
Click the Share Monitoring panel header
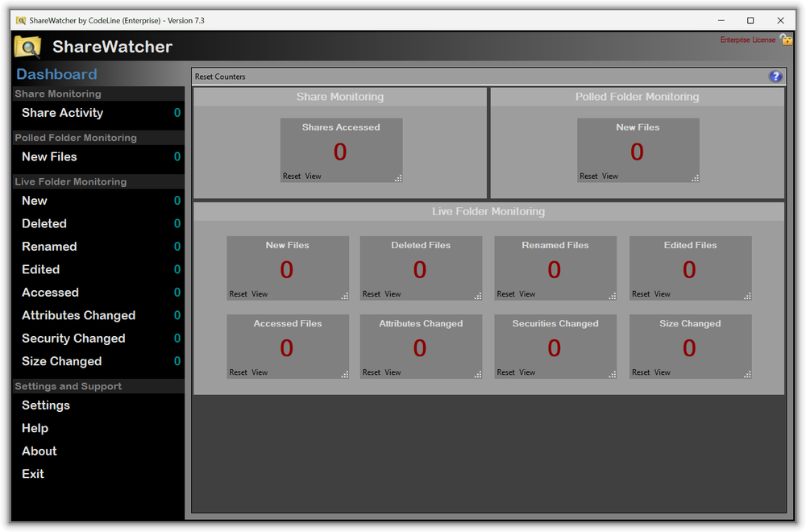coord(340,97)
